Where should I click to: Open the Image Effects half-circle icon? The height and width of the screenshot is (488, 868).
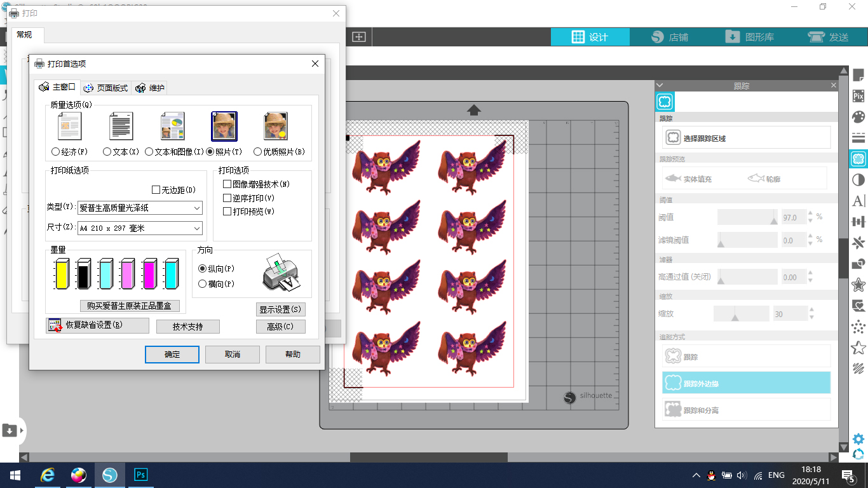(858, 180)
